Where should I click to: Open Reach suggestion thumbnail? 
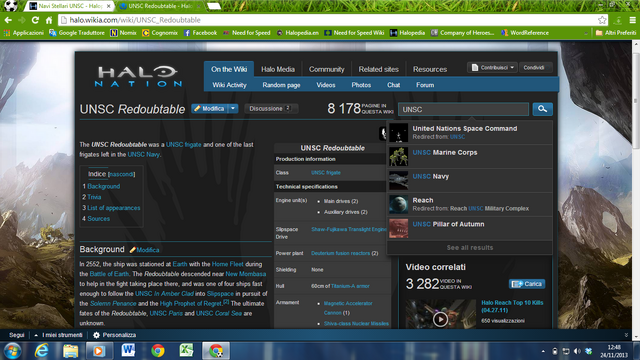click(x=398, y=204)
